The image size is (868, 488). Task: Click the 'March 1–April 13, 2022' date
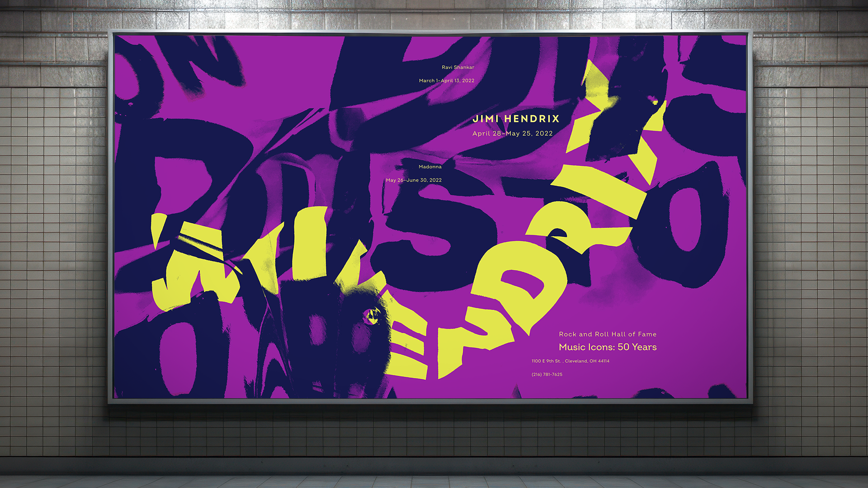point(447,80)
